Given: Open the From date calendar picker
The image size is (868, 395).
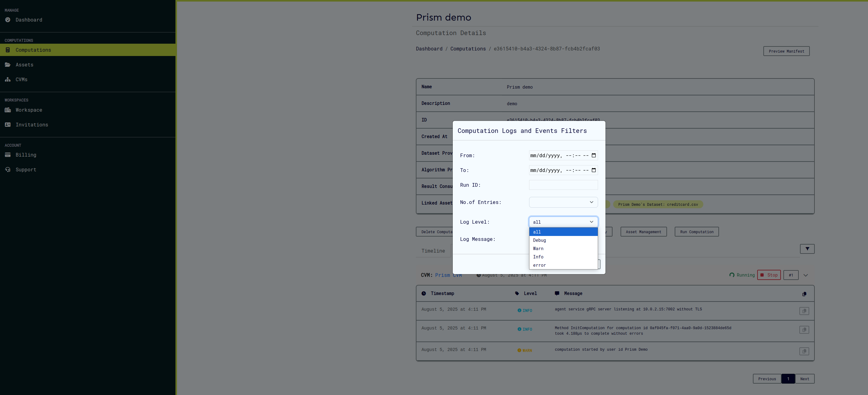Looking at the screenshot, I should [x=594, y=155].
